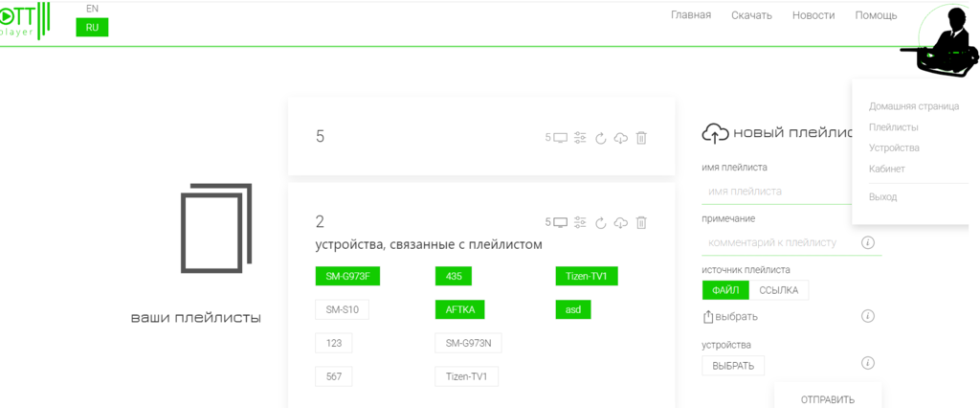Open Главная in top navigation
980x408 pixels.
[691, 15]
